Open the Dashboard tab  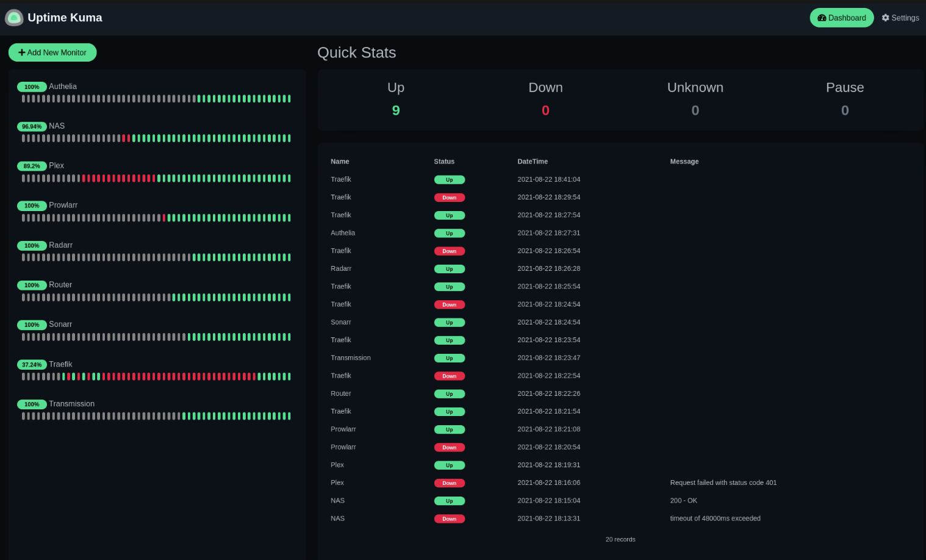841,18
